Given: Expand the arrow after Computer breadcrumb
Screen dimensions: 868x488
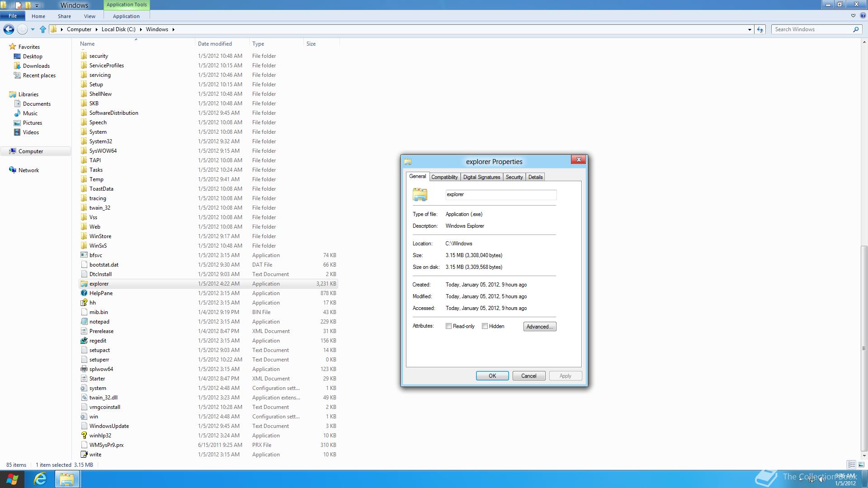Looking at the screenshot, I should coord(96,29).
